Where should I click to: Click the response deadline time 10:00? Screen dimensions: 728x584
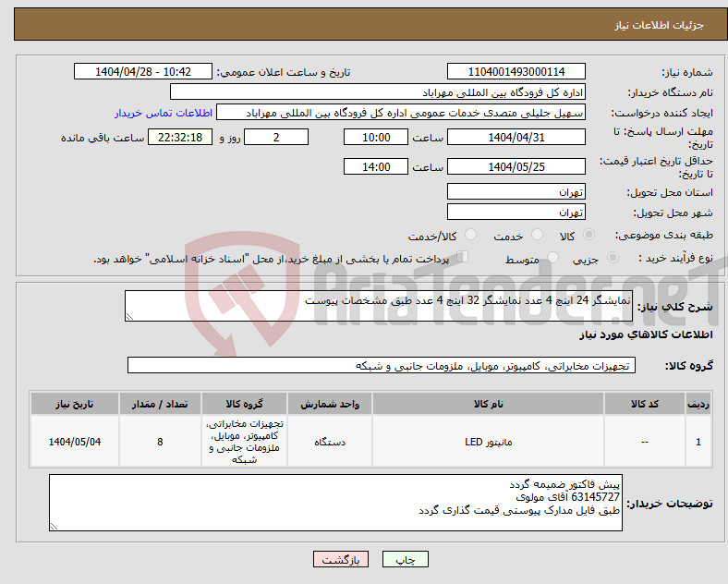[376, 138]
